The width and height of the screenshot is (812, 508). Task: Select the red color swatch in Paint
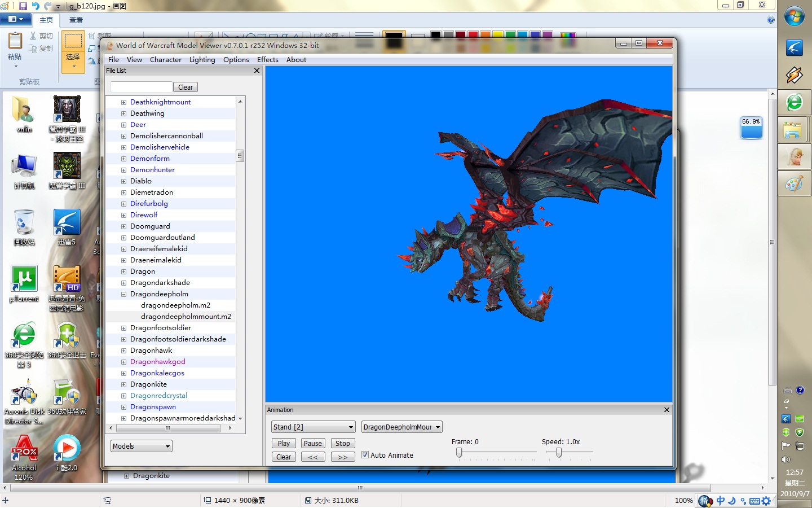(x=473, y=35)
